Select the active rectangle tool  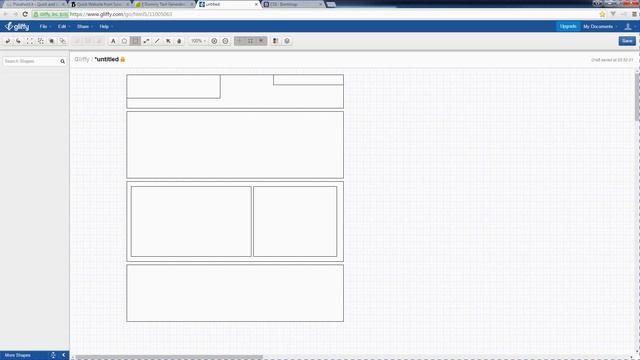pyautogui.click(x=135, y=41)
